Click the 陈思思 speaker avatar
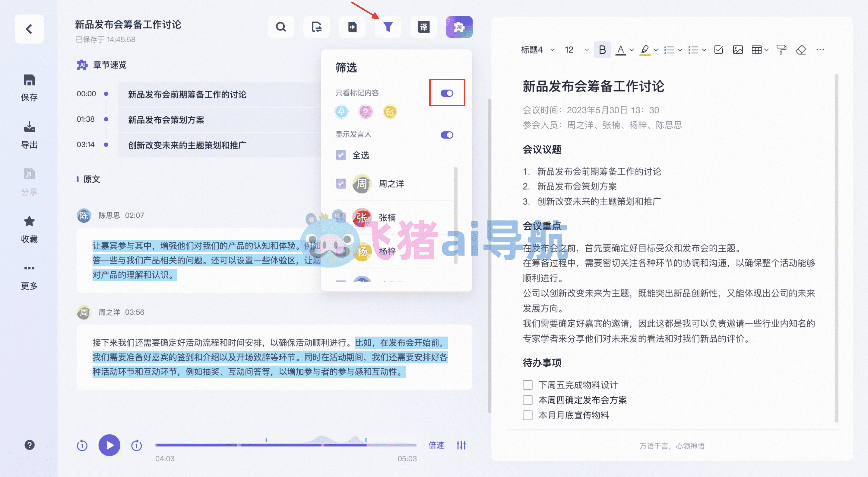 coord(84,215)
